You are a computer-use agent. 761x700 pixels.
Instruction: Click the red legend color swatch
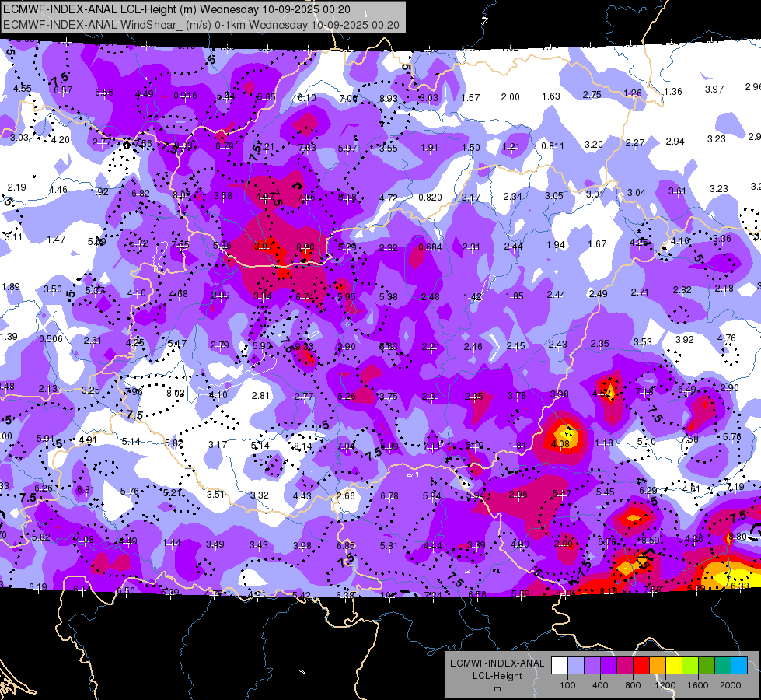tap(641, 666)
